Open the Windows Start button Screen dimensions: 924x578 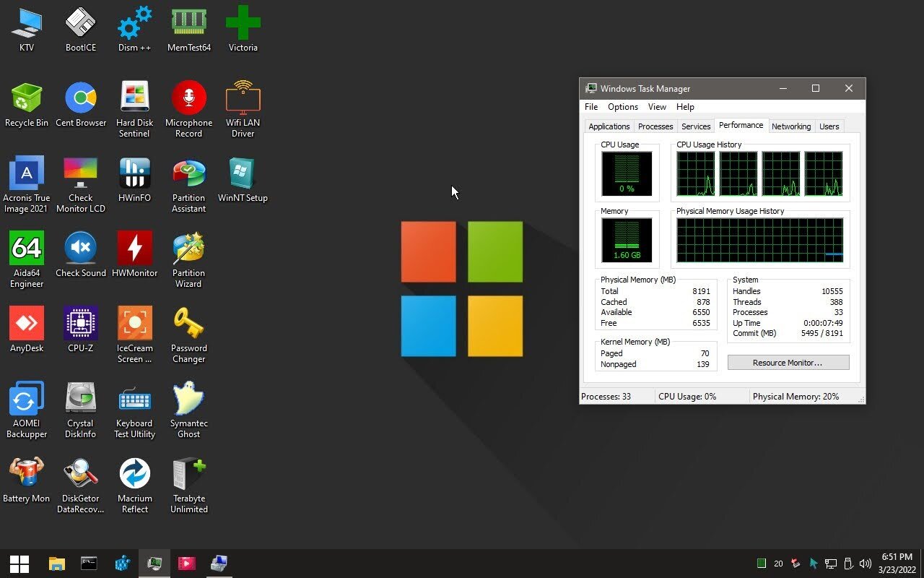[x=19, y=564]
